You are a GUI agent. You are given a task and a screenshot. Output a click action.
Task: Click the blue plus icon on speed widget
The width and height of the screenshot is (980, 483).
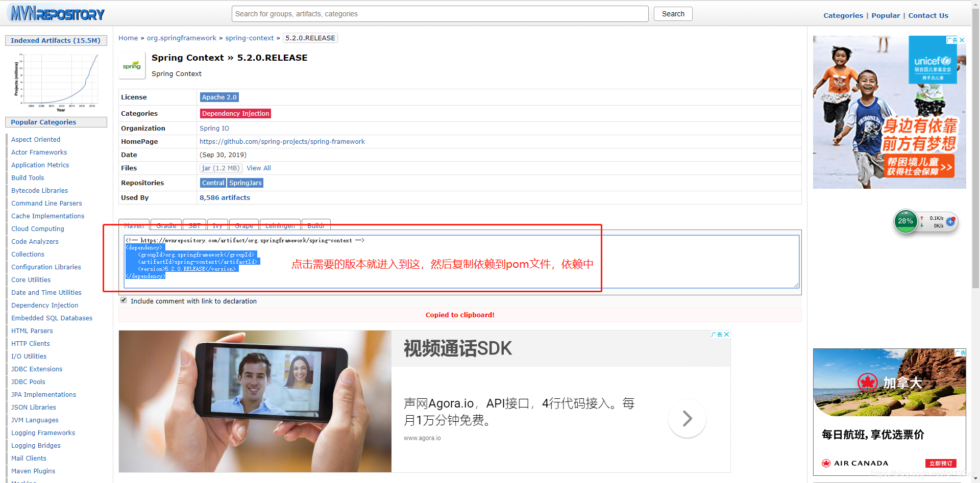(950, 221)
